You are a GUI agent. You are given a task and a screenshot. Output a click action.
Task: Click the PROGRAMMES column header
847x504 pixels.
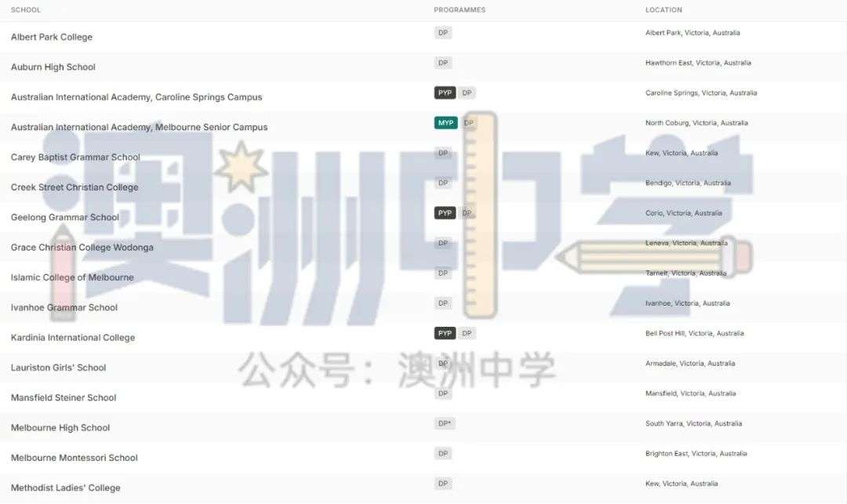pos(460,10)
